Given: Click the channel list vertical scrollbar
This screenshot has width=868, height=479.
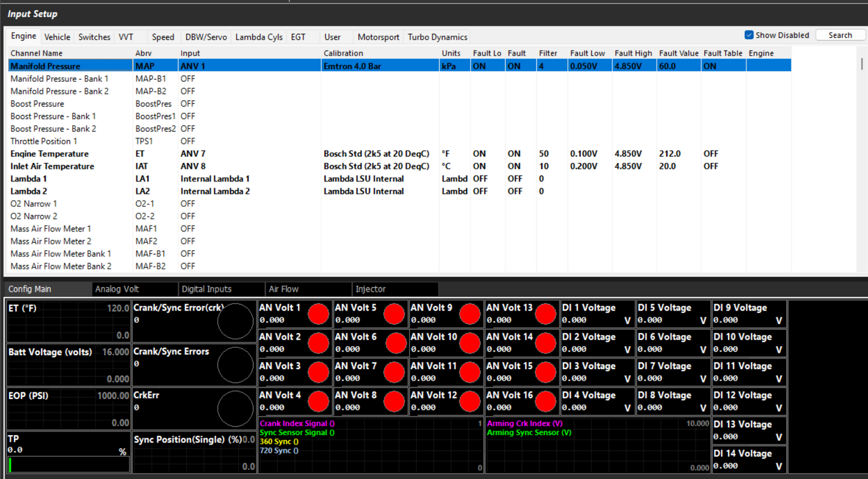Looking at the screenshot, I should [862, 64].
